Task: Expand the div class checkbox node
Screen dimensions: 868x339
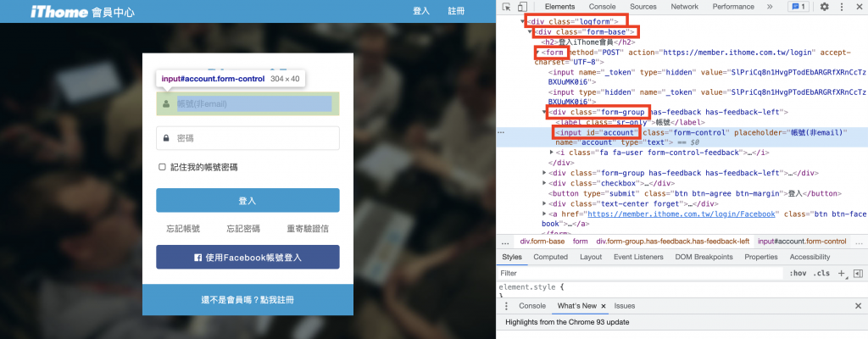Action: 544,183
